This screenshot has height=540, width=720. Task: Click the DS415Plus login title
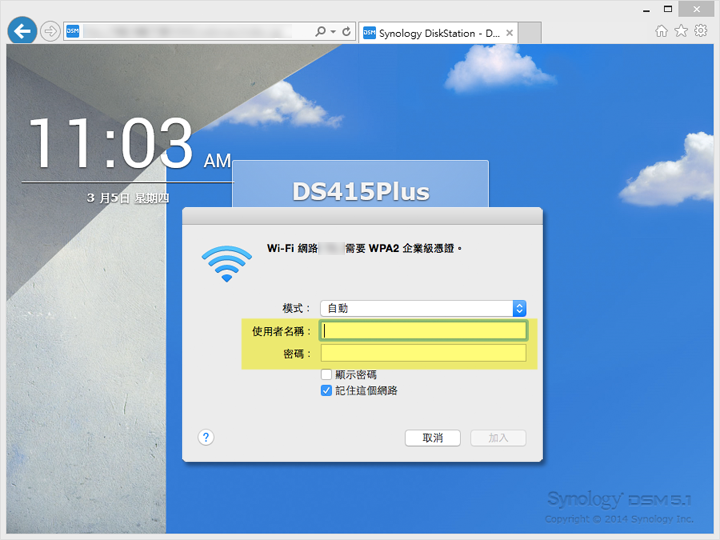(x=361, y=191)
